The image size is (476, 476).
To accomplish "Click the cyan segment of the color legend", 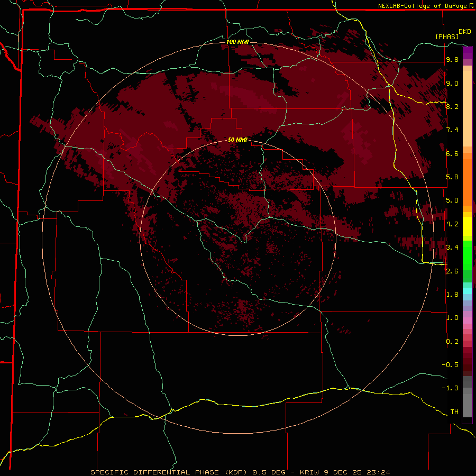I will (467, 291).
